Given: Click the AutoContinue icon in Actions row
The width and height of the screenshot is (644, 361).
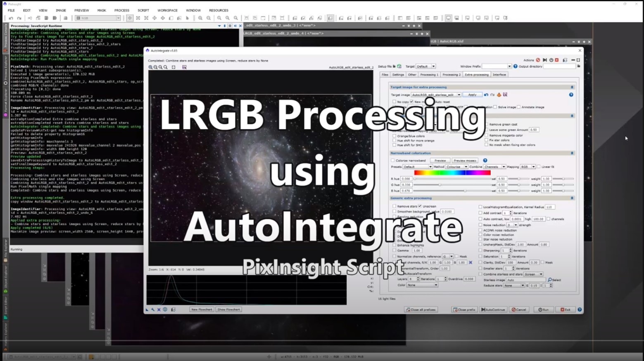Looking at the screenshot, I should point(544,60).
